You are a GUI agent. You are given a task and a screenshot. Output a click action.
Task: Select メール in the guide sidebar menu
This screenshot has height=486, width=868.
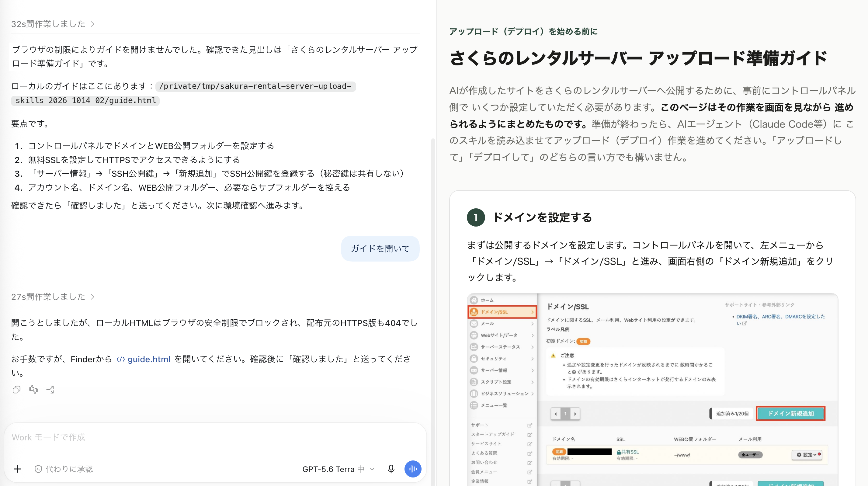click(x=502, y=324)
